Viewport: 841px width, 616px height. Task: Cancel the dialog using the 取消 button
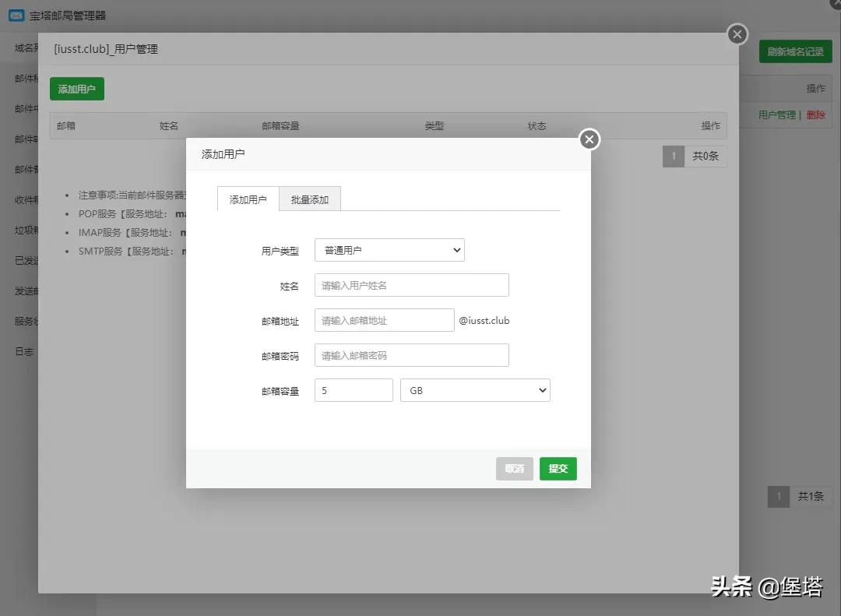514,468
